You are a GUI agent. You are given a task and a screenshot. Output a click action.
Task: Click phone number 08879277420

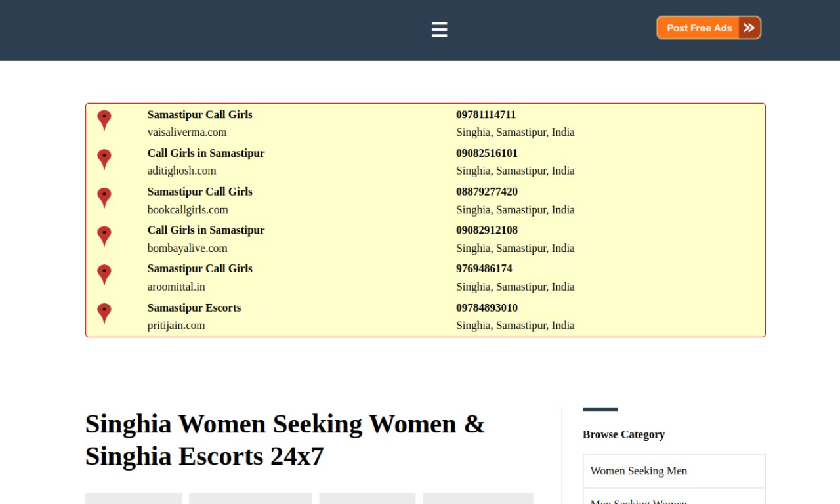[487, 192]
